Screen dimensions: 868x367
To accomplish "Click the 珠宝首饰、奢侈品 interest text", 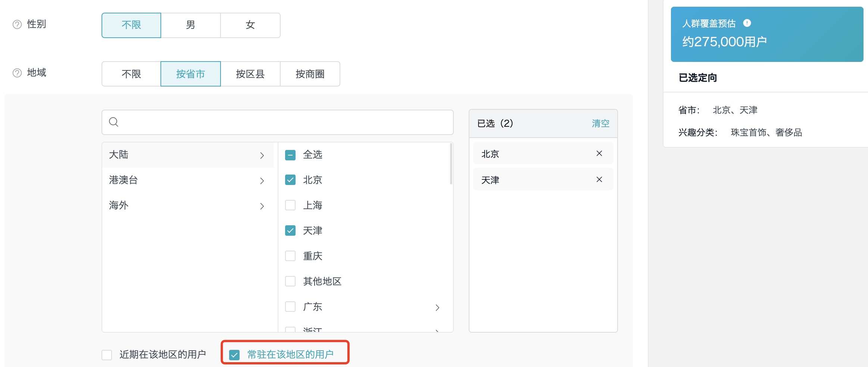I will pos(766,132).
